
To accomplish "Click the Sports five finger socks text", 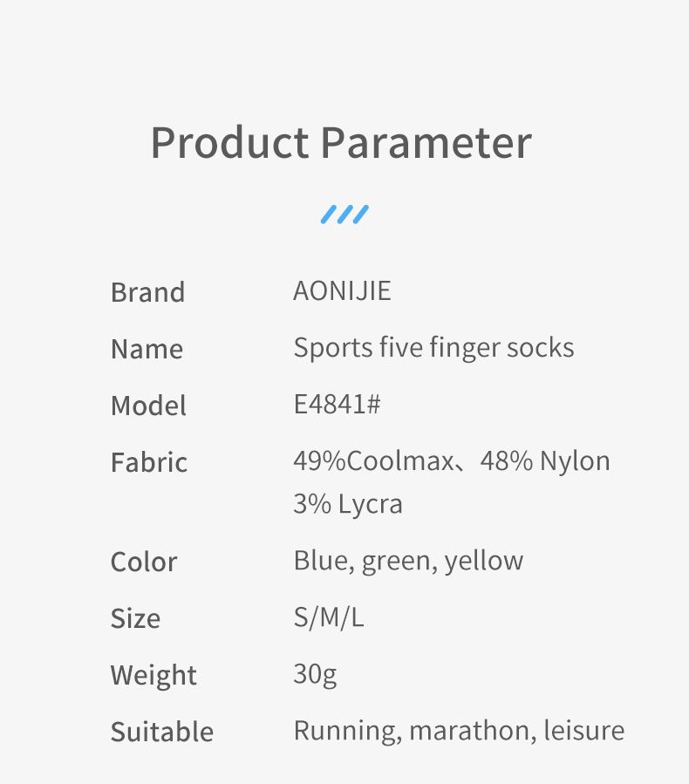I will click(x=433, y=348).
